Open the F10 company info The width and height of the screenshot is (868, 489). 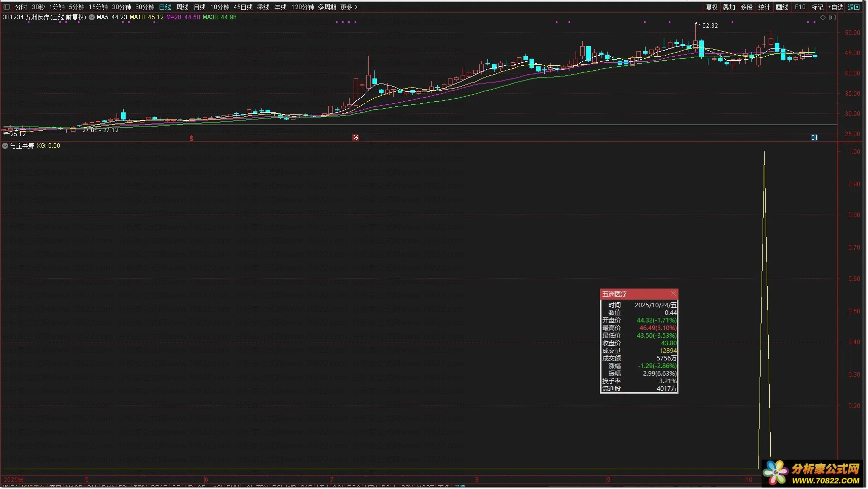coord(800,7)
